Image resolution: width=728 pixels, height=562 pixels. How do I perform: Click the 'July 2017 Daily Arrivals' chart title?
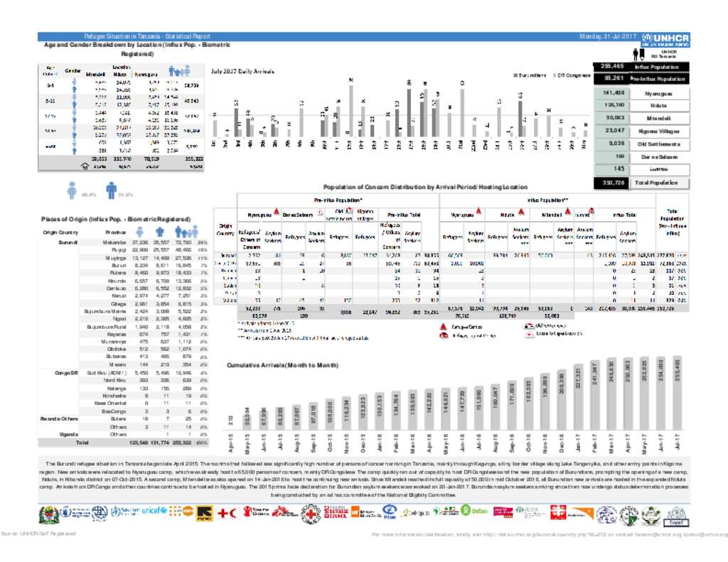coord(242,72)
